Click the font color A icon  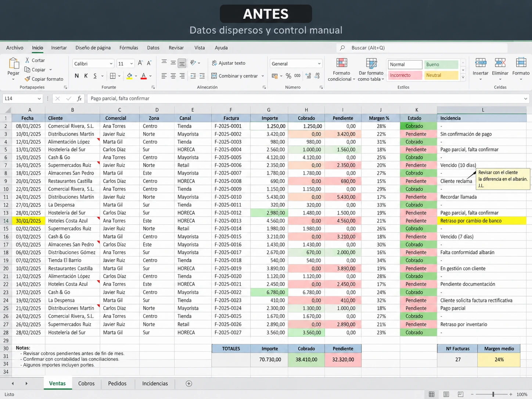(144, 76)
